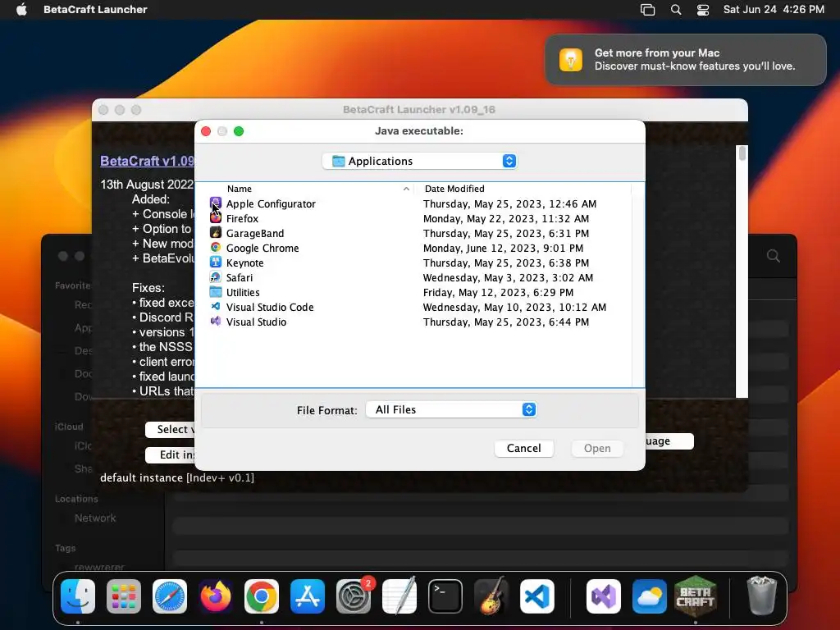This screenshot has width=840, height=630.
Task: Open Spotlight search in the menu bar
Action: (x=676, y=10)
